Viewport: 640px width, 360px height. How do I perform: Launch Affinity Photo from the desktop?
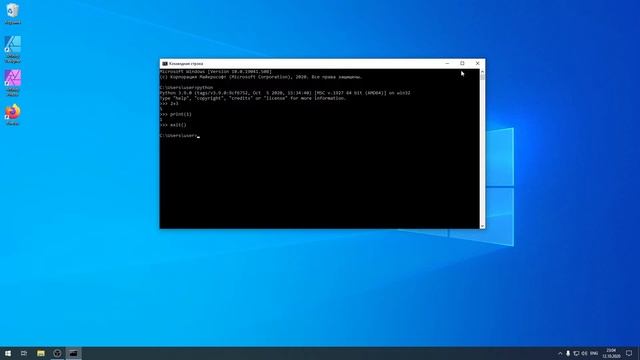pos(13,83)
